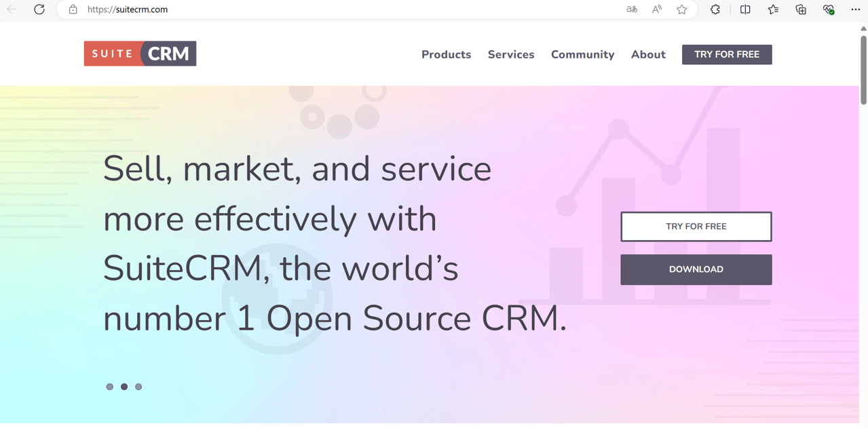Open Browser essentials heart icon

tap(829, 9)
